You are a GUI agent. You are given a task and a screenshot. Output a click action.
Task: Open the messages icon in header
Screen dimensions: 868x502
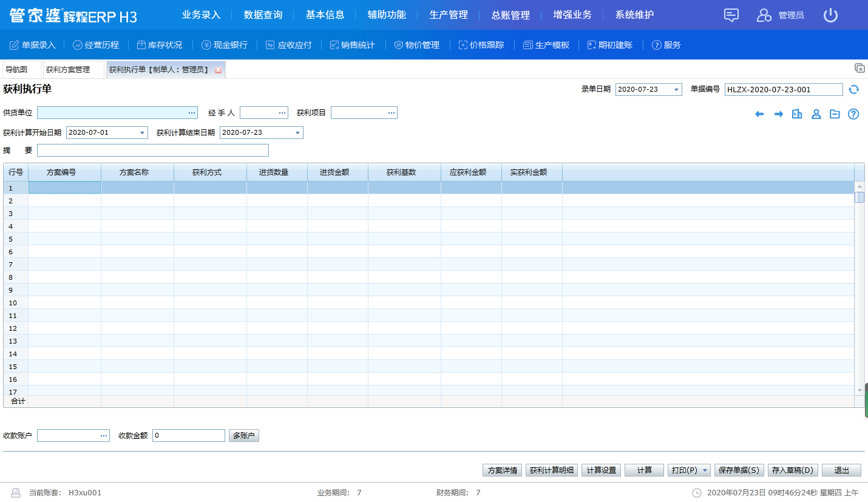[731, 15]
